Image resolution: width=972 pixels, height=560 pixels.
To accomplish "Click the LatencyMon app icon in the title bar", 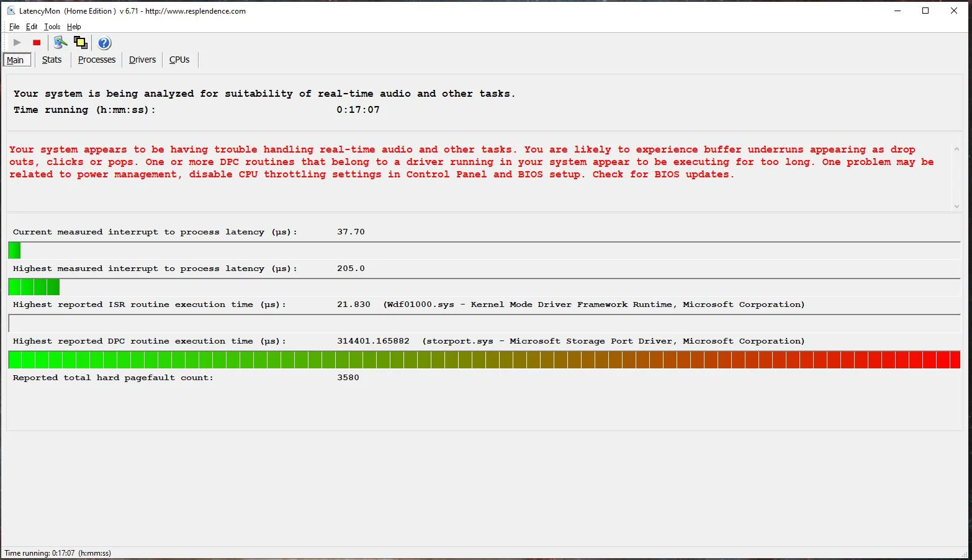I will point(11,11).
